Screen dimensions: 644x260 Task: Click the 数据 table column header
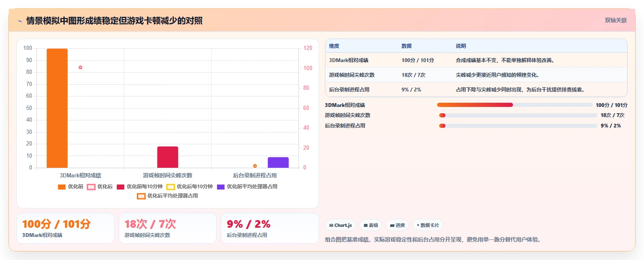pos(407,46)
